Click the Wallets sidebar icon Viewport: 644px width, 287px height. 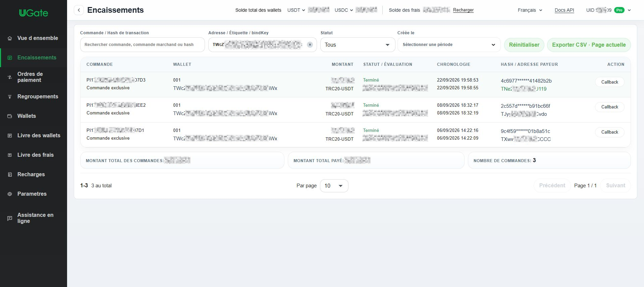10,116
